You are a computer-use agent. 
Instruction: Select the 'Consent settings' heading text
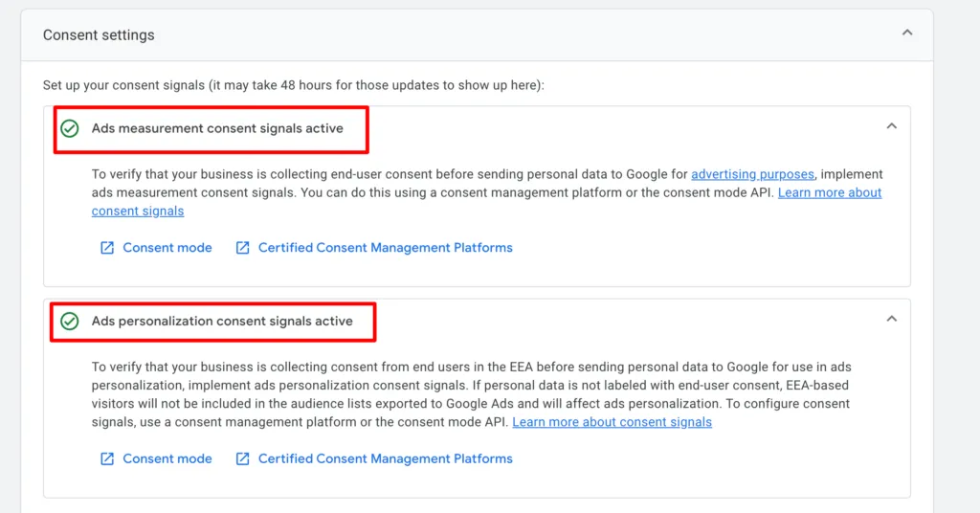tap(99, 35)
